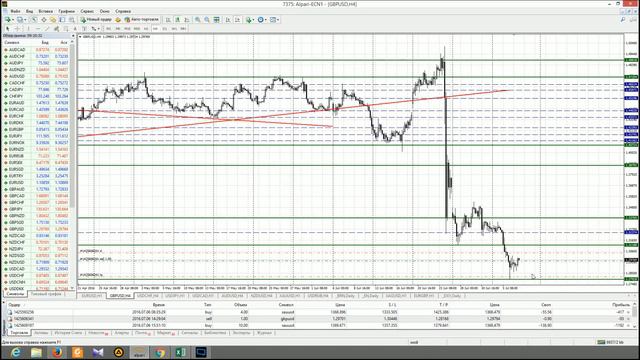Select the horizontal line drawing tool
Image resolution: width=640 pixels, height=360 pixels.
point(38,29)
